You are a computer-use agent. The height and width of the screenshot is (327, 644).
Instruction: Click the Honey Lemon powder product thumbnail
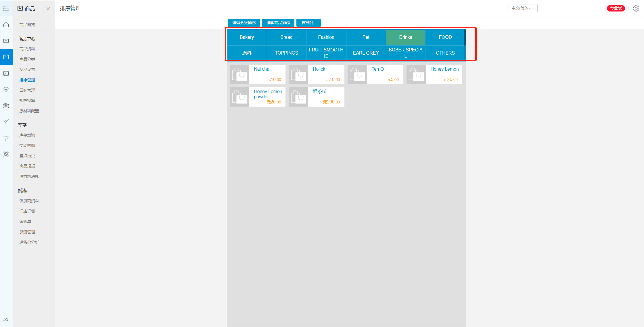click(x=239, y=97)
